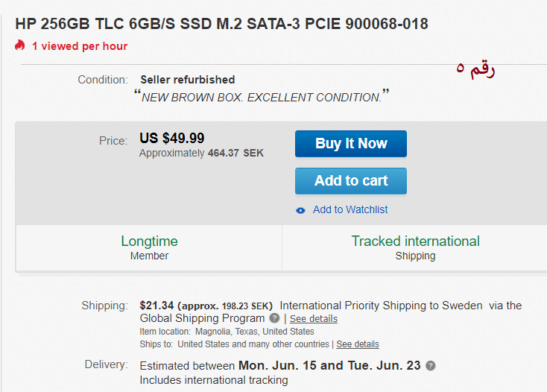Click the 'NEW BROWN BOX' seller note
547x392 pixels.
(x=262, y=97)
